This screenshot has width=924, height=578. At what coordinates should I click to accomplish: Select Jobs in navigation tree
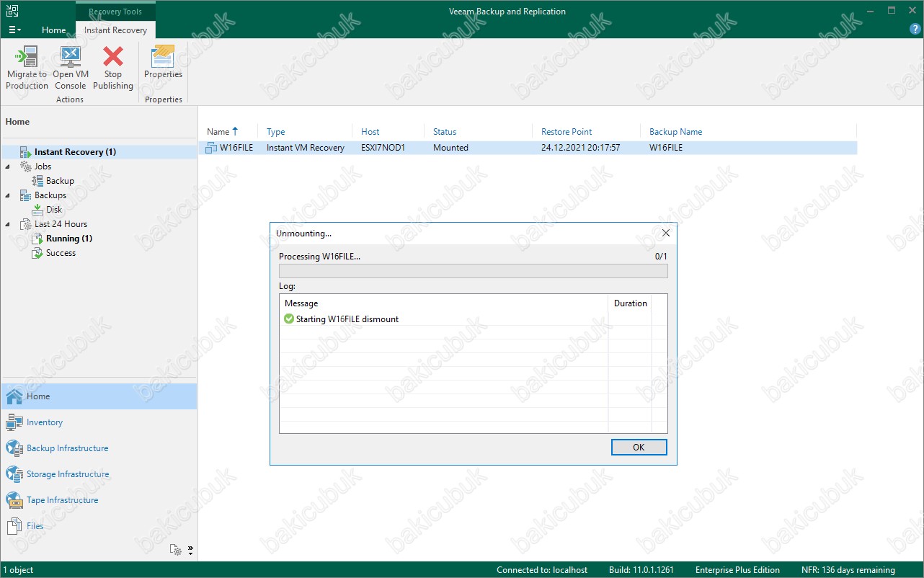click(x=43, y=166)
